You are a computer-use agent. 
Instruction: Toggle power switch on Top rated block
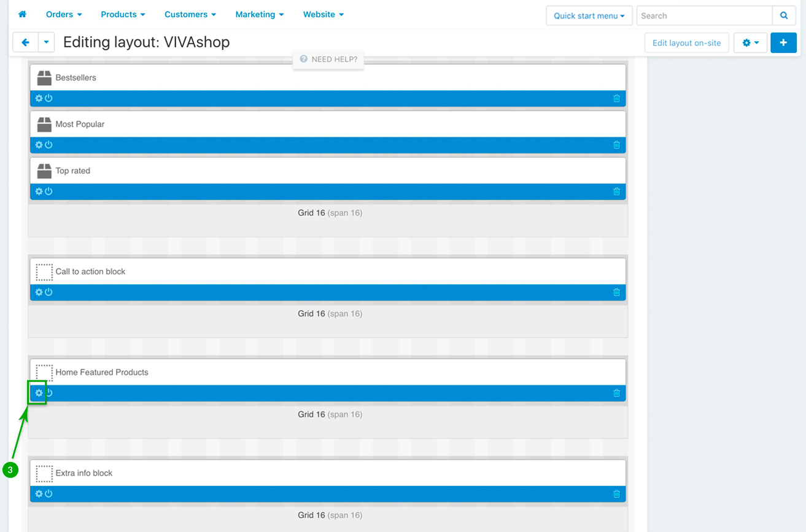49,191
